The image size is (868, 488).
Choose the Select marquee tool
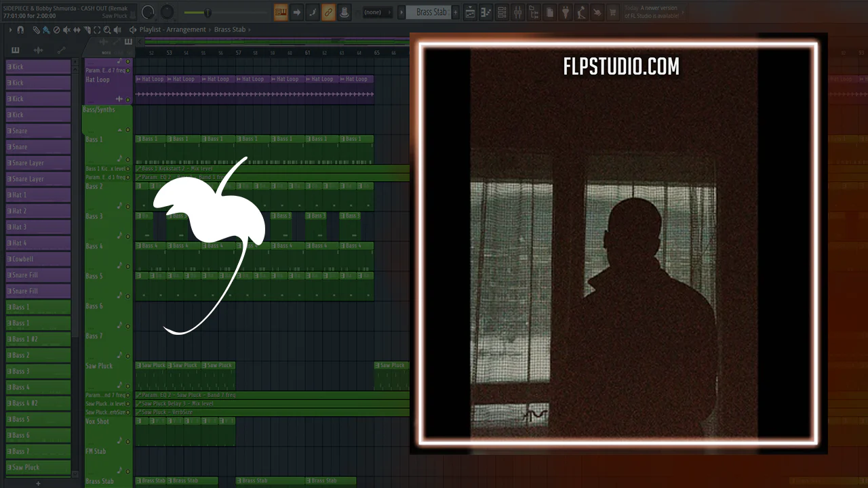tap(97, 30)
